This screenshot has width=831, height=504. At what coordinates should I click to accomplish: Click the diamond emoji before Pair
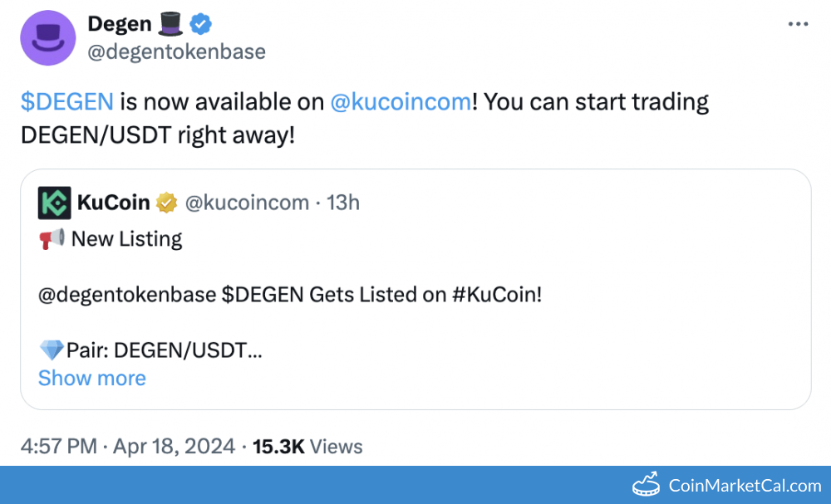point(51,350)
